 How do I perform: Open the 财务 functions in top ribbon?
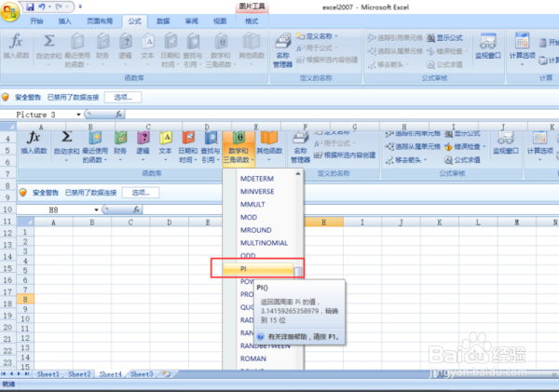pyautogui.click(x=102, y=50)
